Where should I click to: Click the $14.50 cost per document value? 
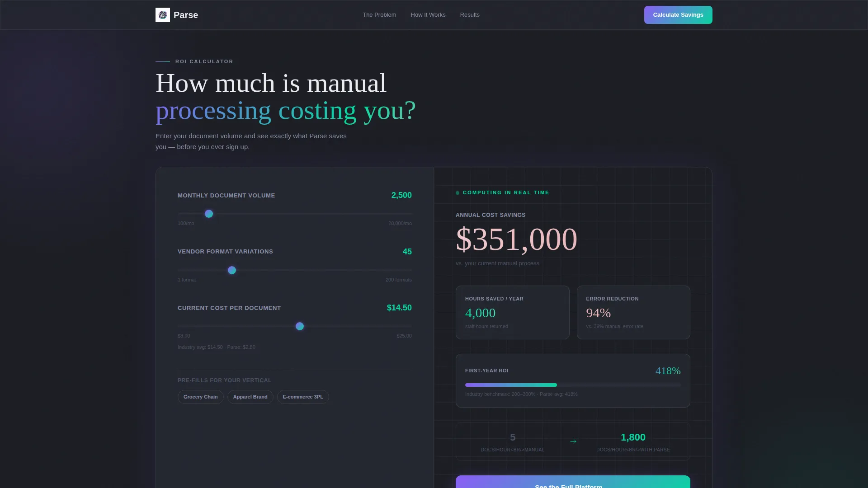click(399, 308)
